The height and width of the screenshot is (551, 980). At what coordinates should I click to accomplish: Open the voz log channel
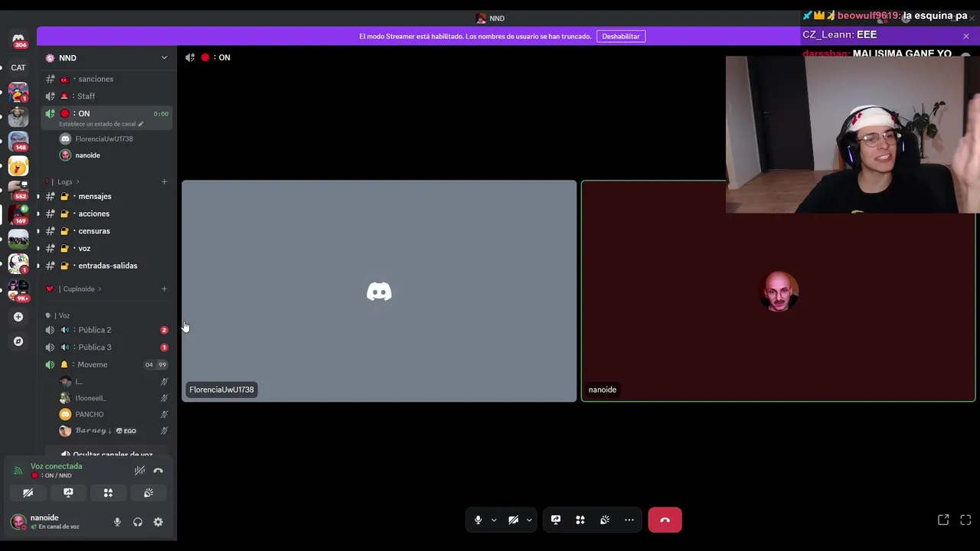pyautogui.click(x=106, y=249)
